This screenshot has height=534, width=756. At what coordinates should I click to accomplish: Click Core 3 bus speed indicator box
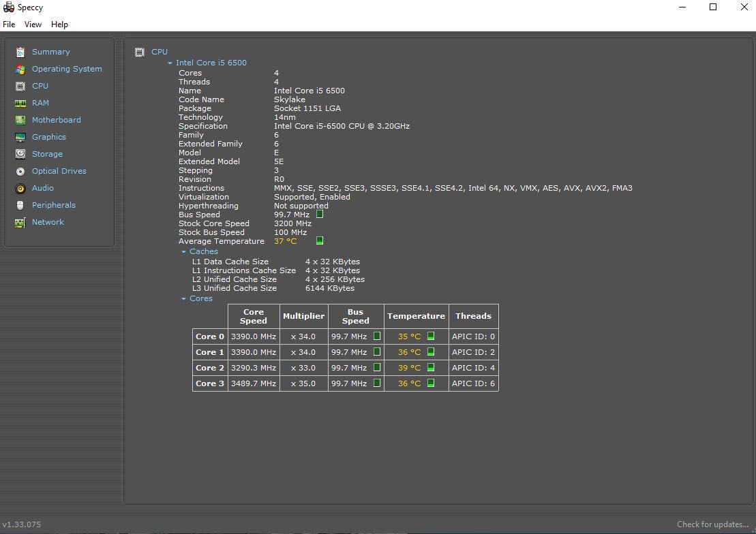[x=377, y=383]
